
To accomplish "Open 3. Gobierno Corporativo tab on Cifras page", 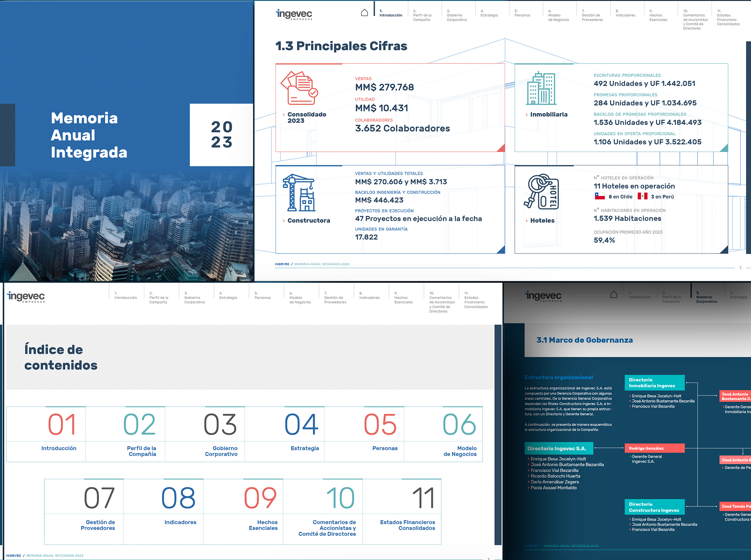I will click(457, 15).
